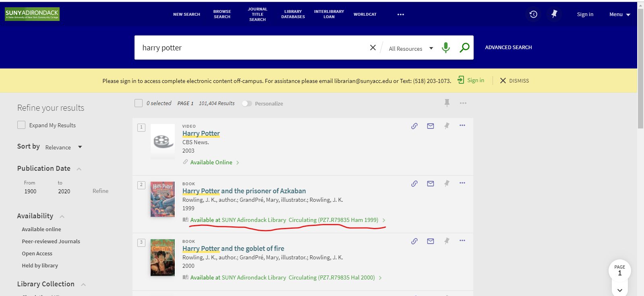The width and height of the screenshot is (644, 296).
Task: Filter by Peer-reviewed Journals
Action: [x=51, y=241]
